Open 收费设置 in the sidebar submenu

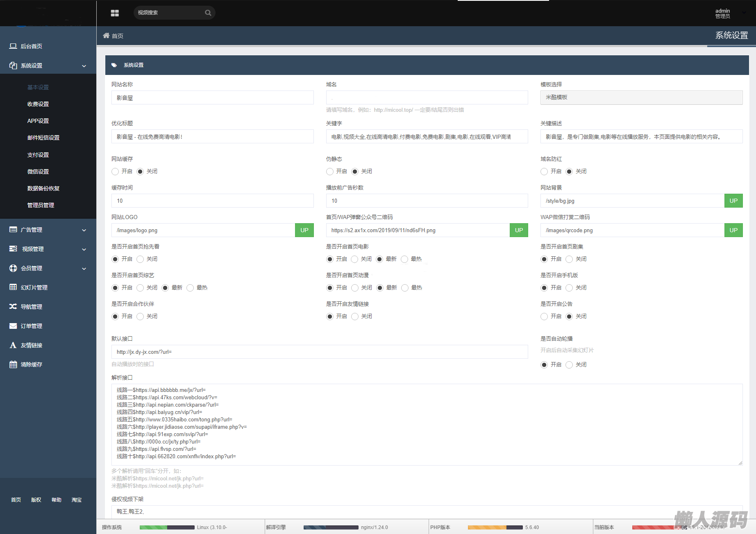[x=38, y=104]
